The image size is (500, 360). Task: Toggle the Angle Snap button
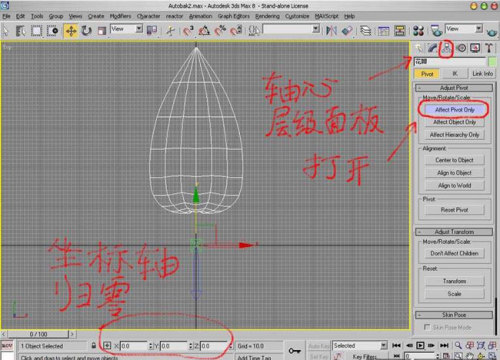click(x=204, y=31)
